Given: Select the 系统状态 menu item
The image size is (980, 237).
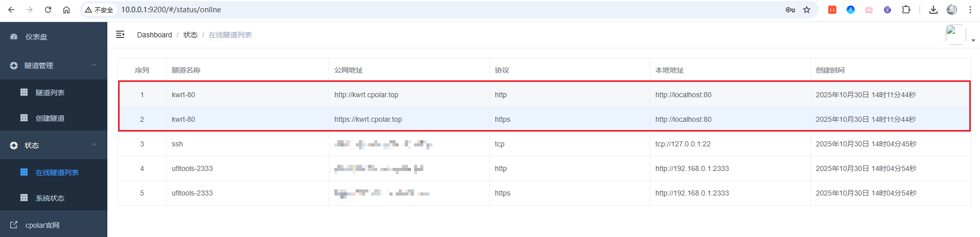Looking at the screenshot, I should [x=50, y=198].
